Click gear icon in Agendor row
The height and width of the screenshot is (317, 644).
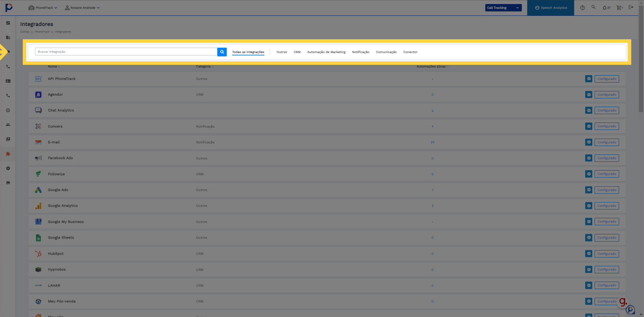pyautogui.click(x=589, y=95)
